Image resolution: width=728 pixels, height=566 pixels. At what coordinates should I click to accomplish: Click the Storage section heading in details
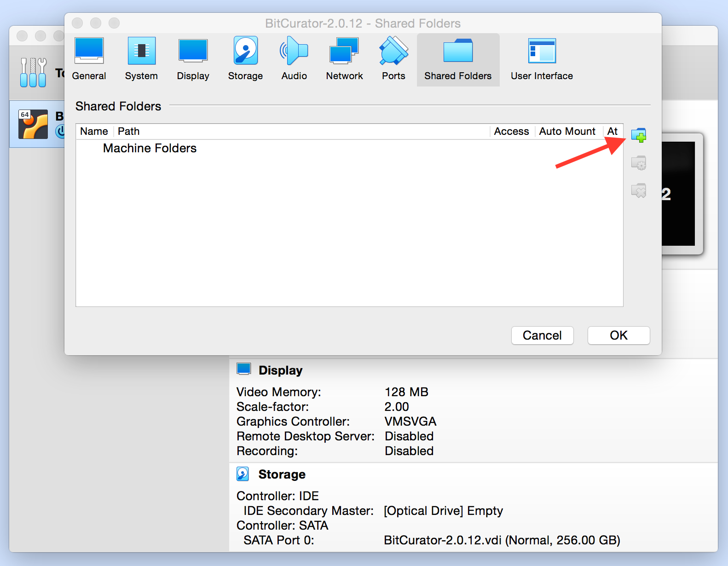[x=282, y=474]
